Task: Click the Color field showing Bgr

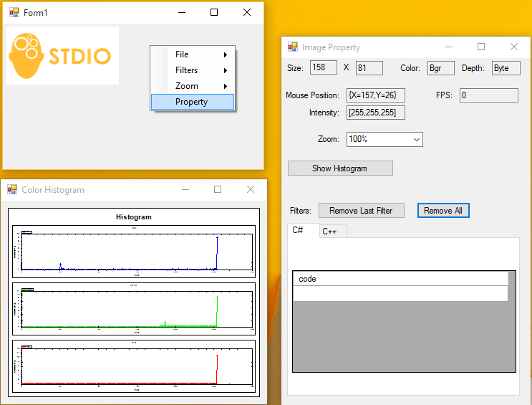Action: (x=441, y=68)
